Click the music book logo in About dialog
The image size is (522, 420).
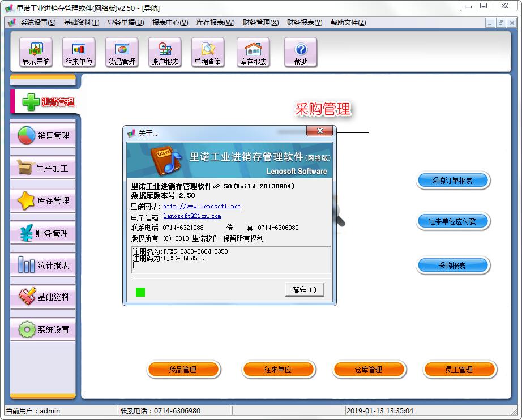pyautogui.click(x=166, y=160)
